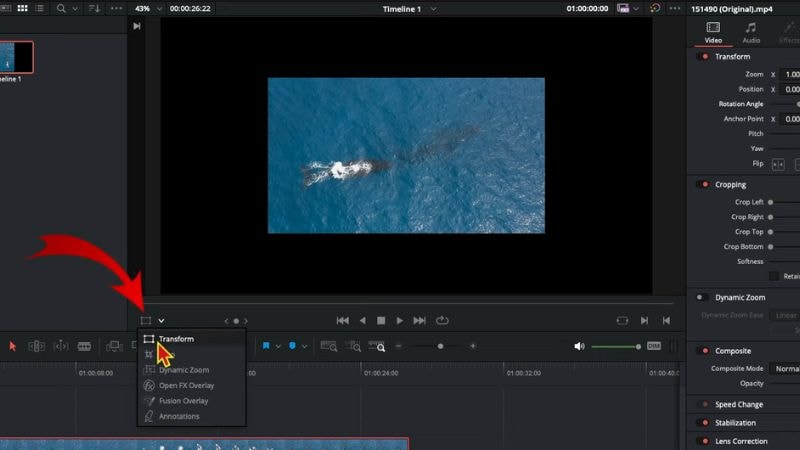Toggle the Speed Change section switch

(704, 404)
